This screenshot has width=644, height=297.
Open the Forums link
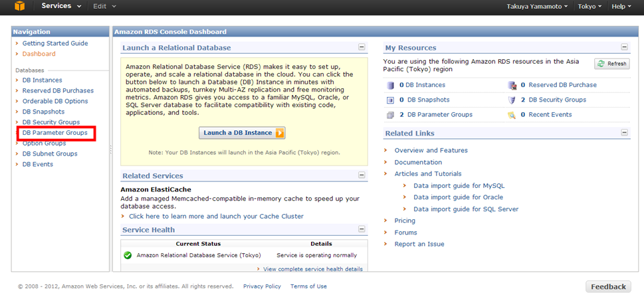tap(406, 233)
